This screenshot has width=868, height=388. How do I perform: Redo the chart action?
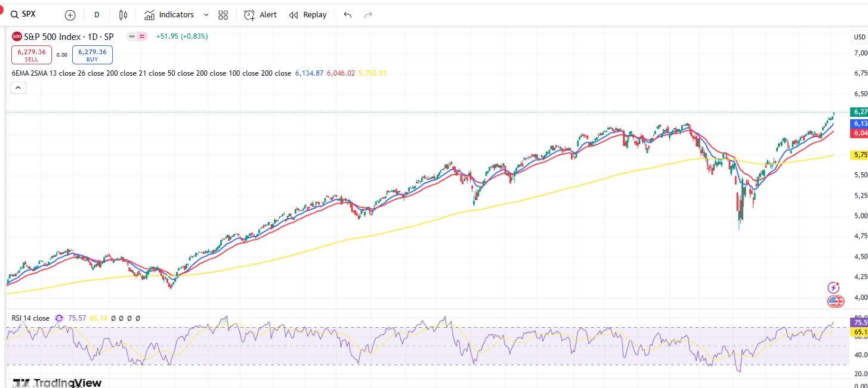point(368,15)
